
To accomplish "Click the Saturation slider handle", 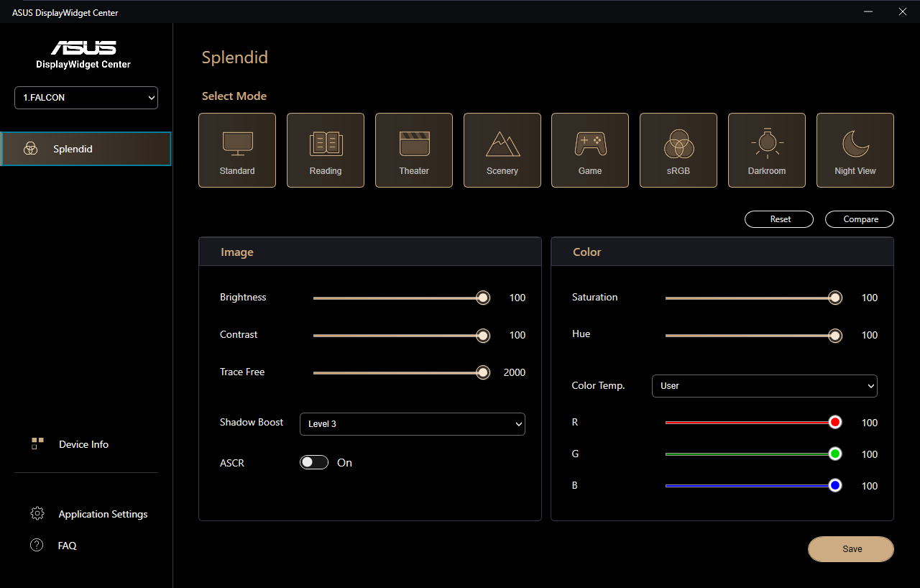I will tap(835, 298).
